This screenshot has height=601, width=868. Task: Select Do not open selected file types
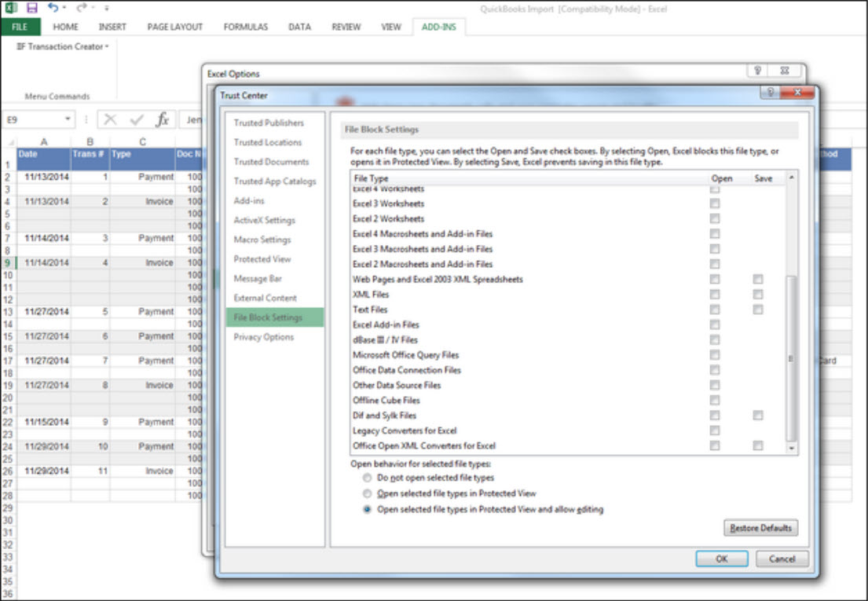[367, 478]
